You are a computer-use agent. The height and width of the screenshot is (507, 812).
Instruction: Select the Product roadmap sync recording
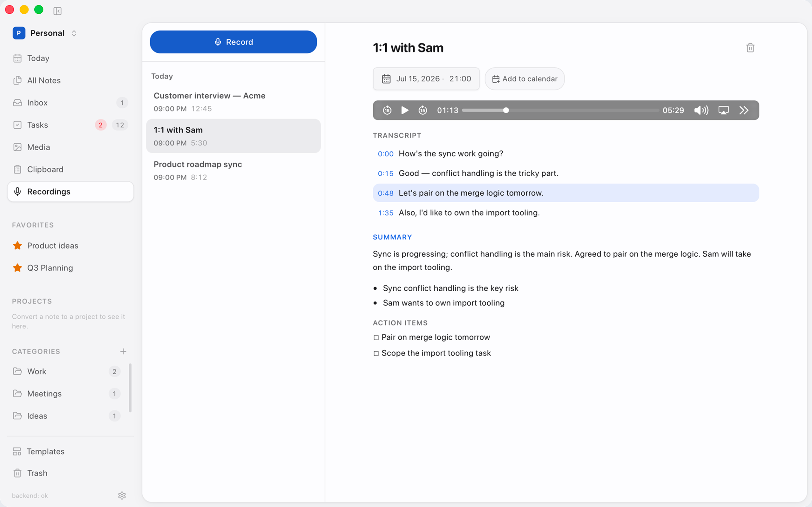233,170
